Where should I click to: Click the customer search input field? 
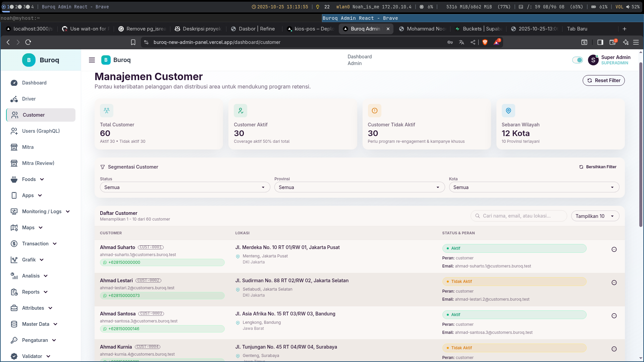click(518, 216)
